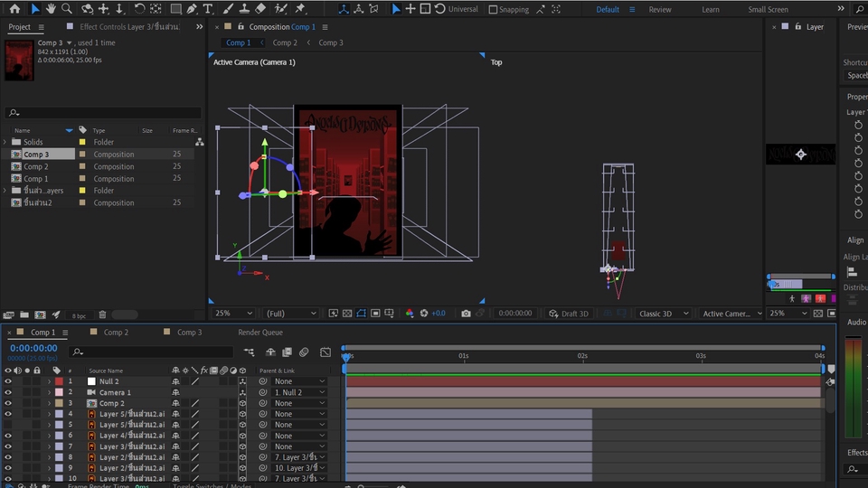Click the Draft 3D button
The image size is (868, 488).
pos(569,314)
